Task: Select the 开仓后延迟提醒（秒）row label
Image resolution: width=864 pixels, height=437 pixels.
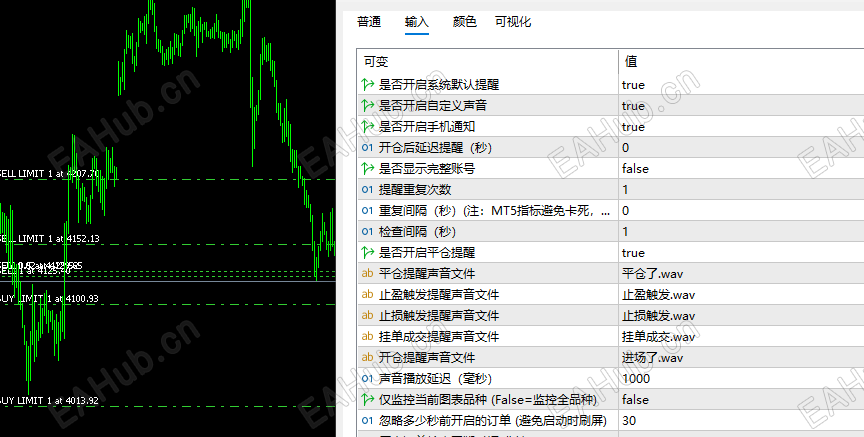Action: [435, 148]
